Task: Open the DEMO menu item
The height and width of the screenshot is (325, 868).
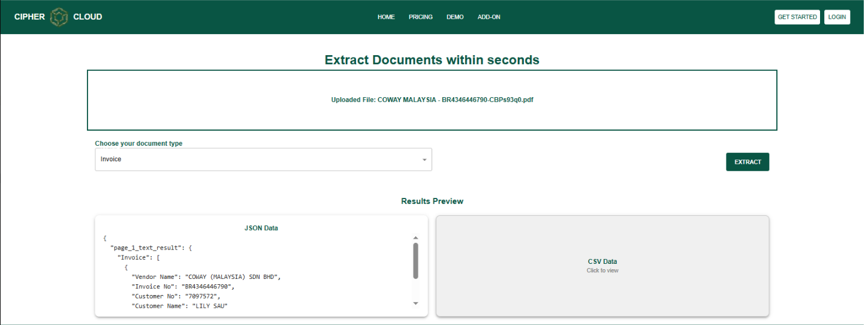Action: tap(455, 17)
